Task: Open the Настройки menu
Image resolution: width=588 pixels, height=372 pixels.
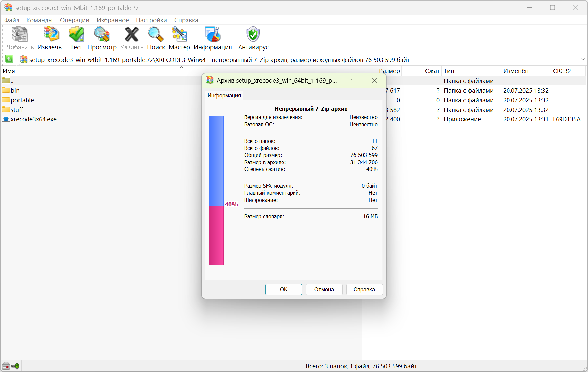Action: [x=151, y=20]
